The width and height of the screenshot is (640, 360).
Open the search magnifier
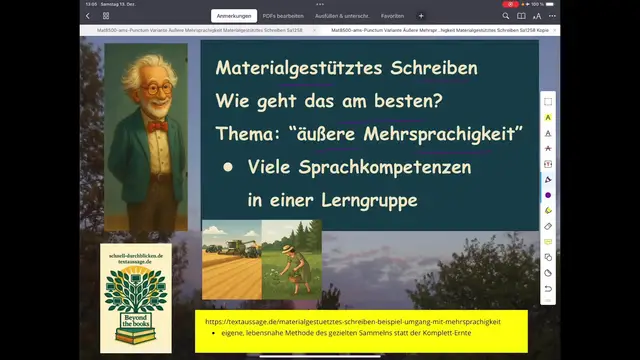506,16
